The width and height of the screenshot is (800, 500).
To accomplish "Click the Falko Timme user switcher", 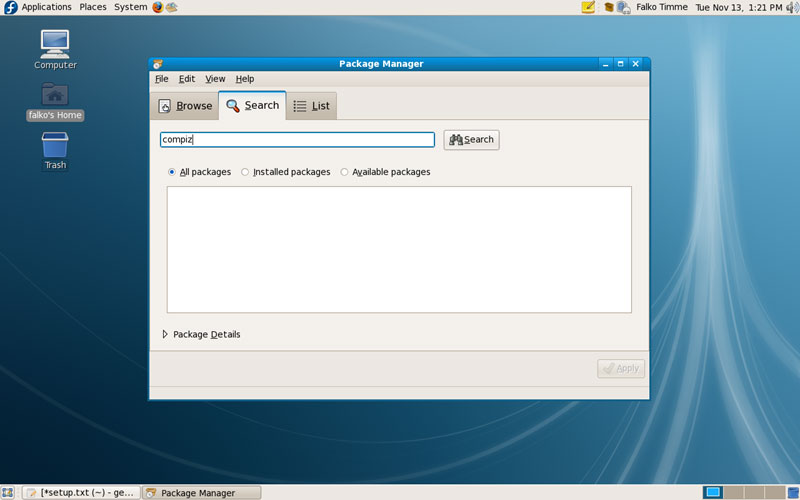I will pos(662,7).
